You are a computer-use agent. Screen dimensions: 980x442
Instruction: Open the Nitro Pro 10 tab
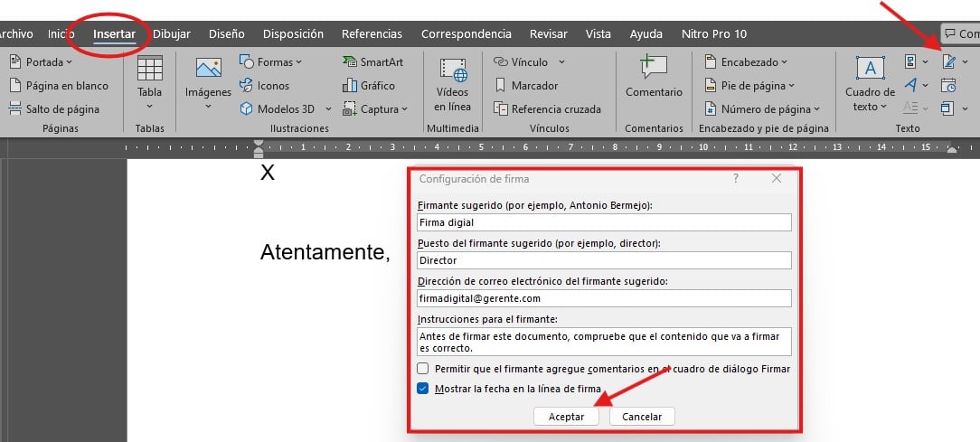(x=713, y=33)
